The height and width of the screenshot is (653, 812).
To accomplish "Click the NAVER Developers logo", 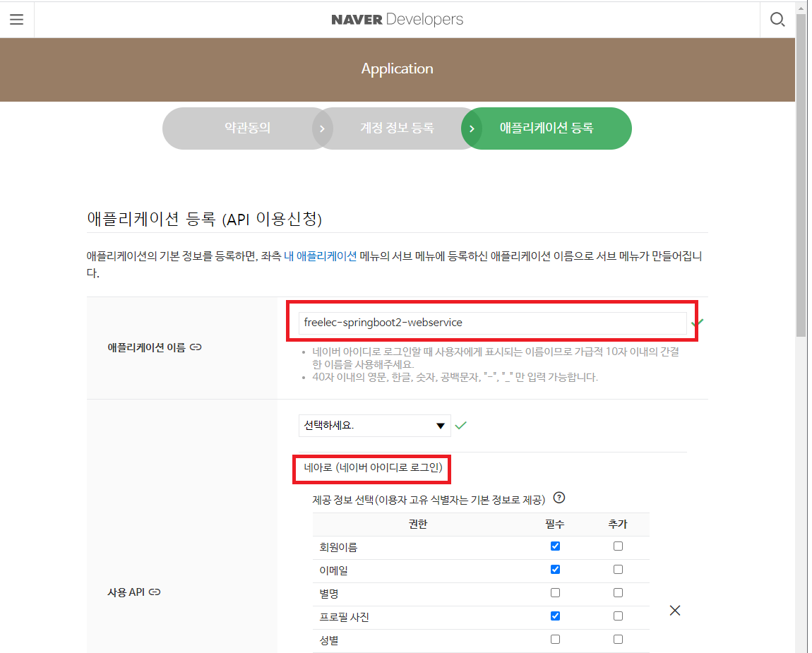I will [397, 19].
